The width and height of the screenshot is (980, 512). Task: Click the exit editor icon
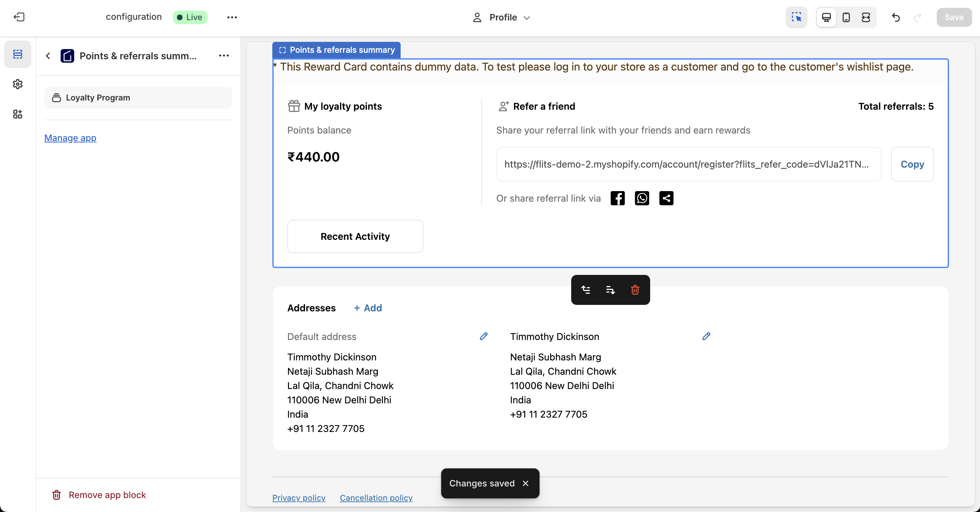pos(19,17)
